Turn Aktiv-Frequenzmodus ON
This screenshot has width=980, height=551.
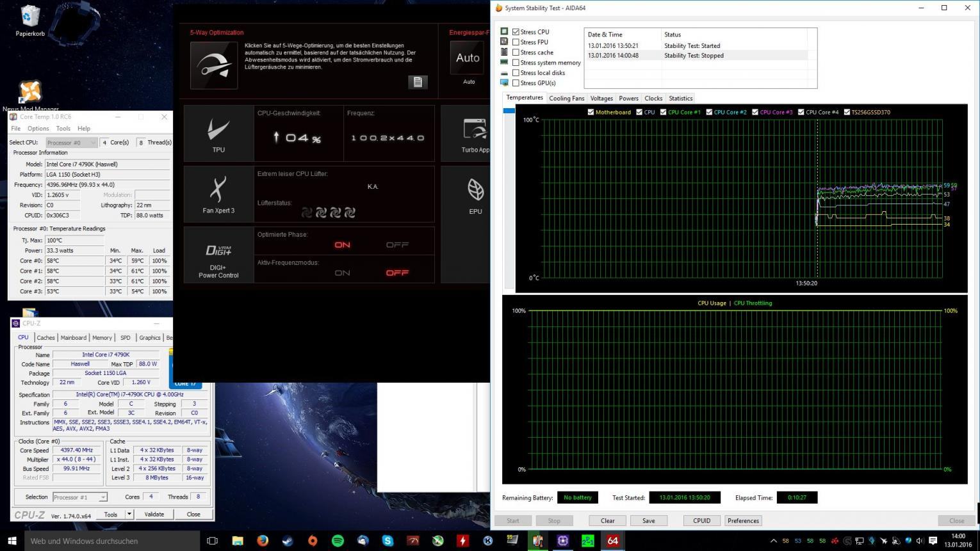342,273
